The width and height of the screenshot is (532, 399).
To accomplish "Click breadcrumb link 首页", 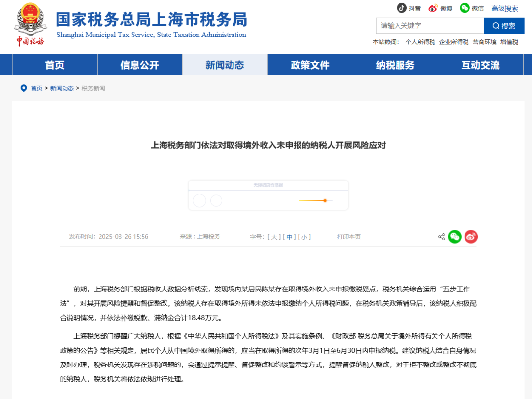I will click(36, 88).
